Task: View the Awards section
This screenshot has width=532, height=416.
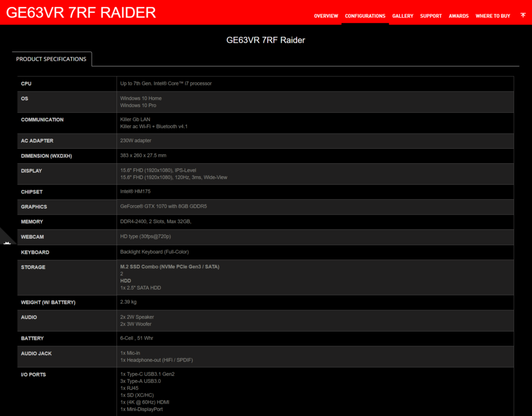Action: [458, 16]
